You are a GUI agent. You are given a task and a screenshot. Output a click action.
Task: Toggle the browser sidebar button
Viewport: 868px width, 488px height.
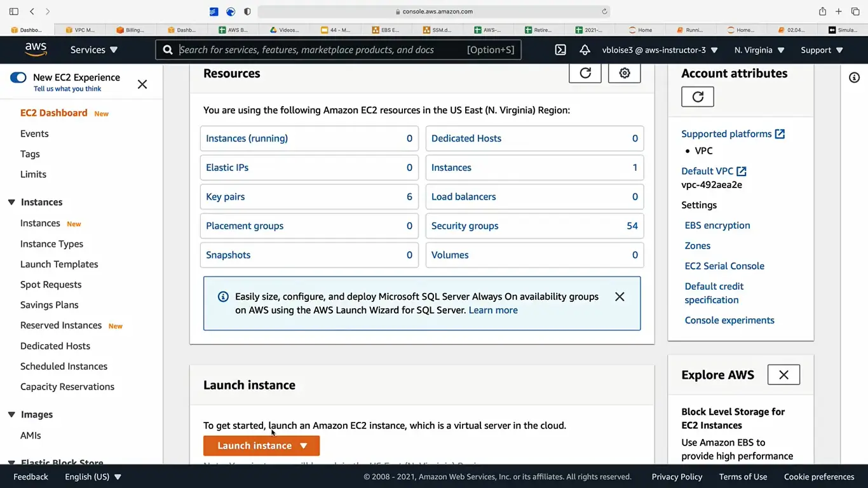14,11
